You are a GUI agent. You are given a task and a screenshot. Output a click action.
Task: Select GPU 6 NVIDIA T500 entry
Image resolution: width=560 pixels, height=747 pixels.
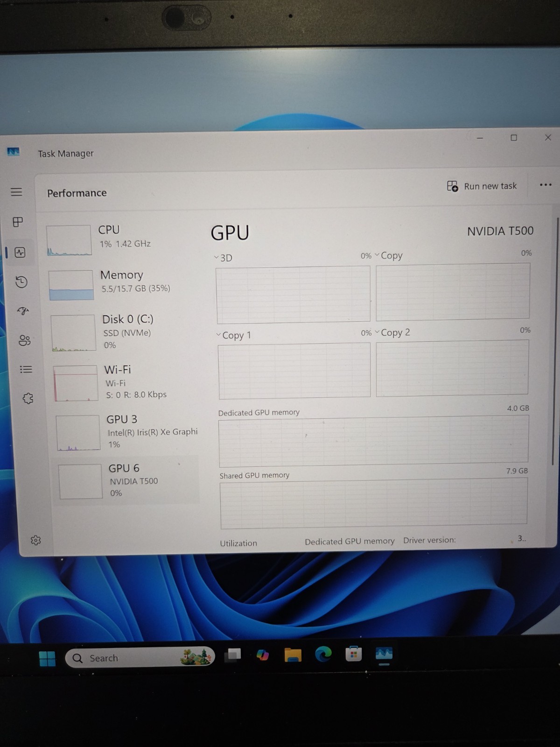[127, 480]
